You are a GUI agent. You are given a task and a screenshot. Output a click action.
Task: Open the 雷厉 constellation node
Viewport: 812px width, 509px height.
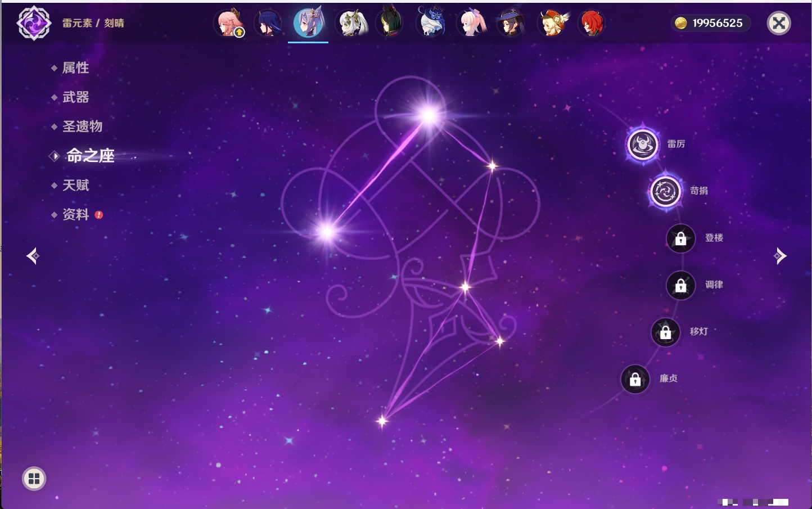(x=643, y=145)
